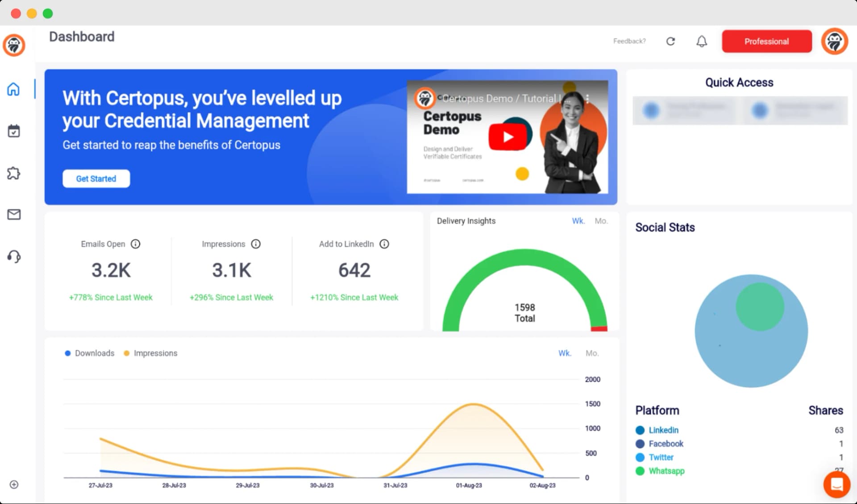Expand the Impressions info tooltip

[256, 244]
